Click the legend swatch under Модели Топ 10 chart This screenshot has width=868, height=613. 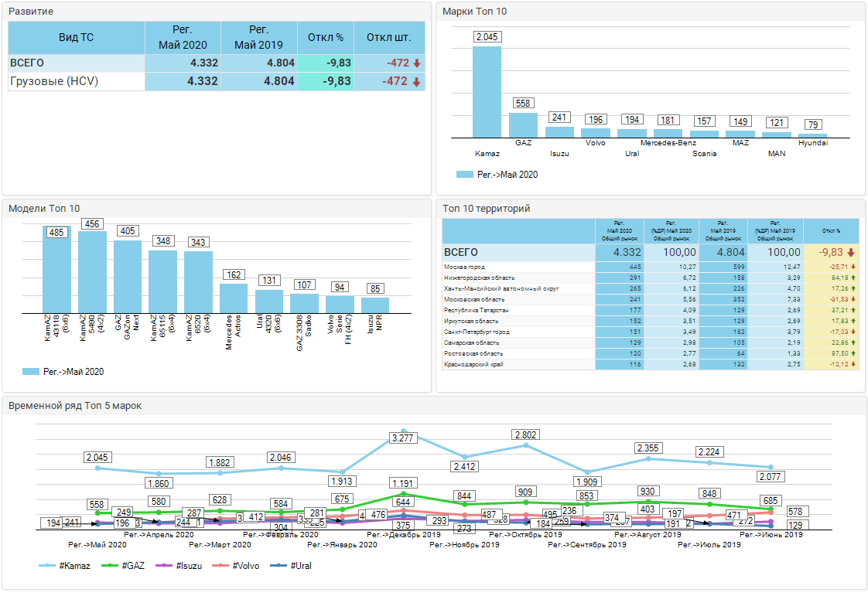pos(30,372)
